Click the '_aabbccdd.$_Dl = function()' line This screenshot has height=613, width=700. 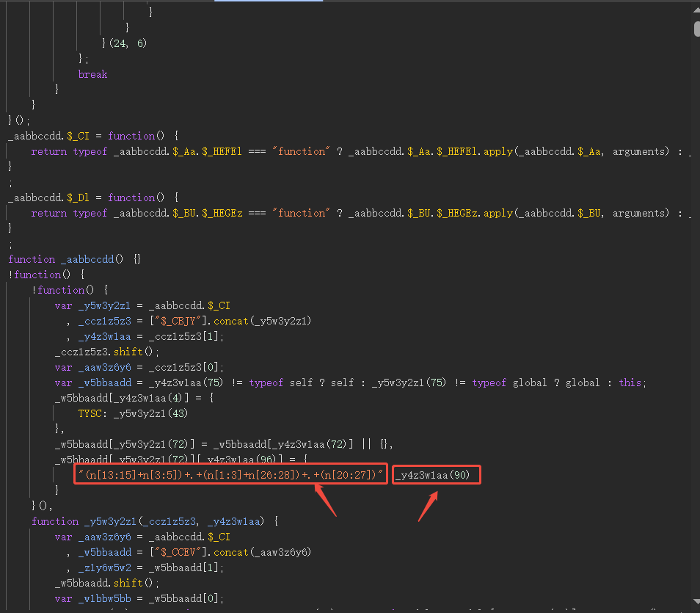(x=93, y=197)
